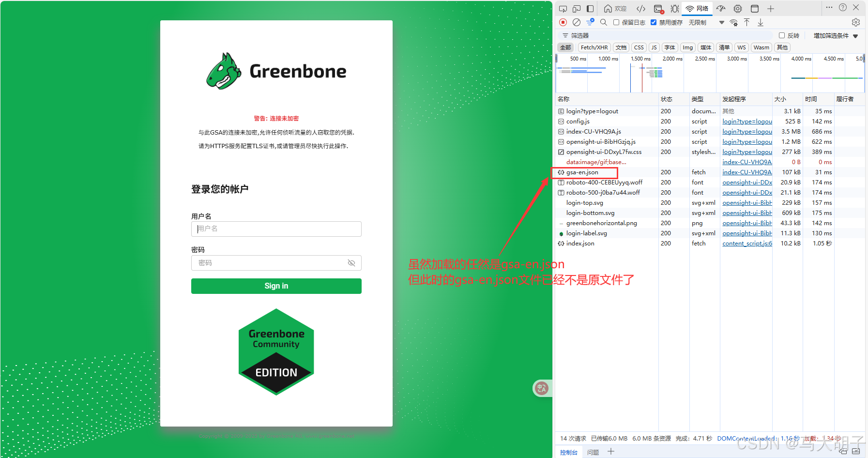This screenshot has height=458, width=868.
Task: Focus the 筛选器 filter text box
Action: (666, 35)
